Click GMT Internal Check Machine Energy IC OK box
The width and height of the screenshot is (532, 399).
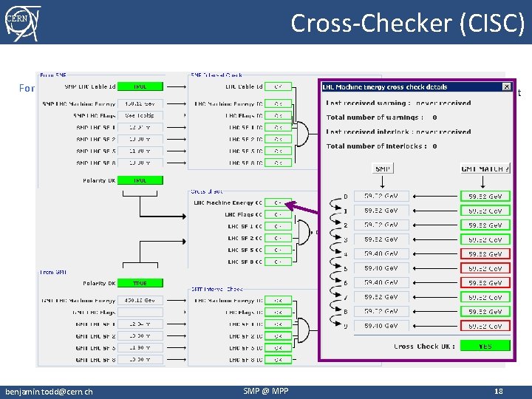pyautogui.click(x=278, y=300)
